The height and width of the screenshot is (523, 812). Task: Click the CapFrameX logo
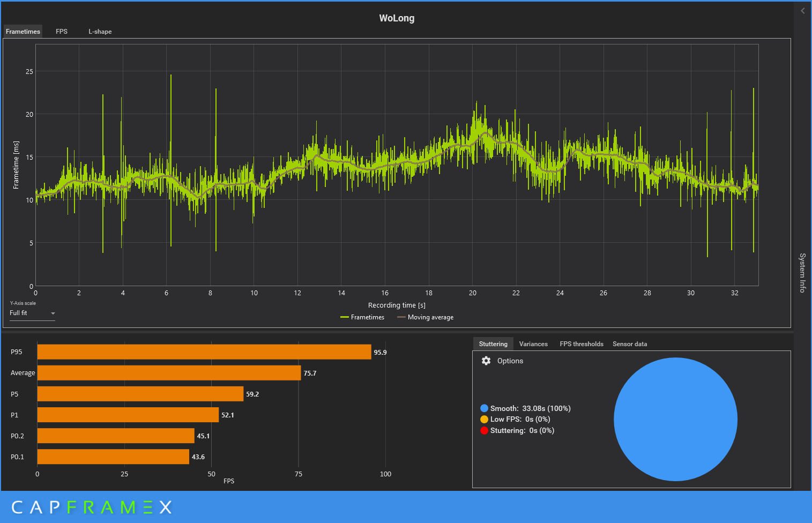pyautogui.click(x=92, y=507)
